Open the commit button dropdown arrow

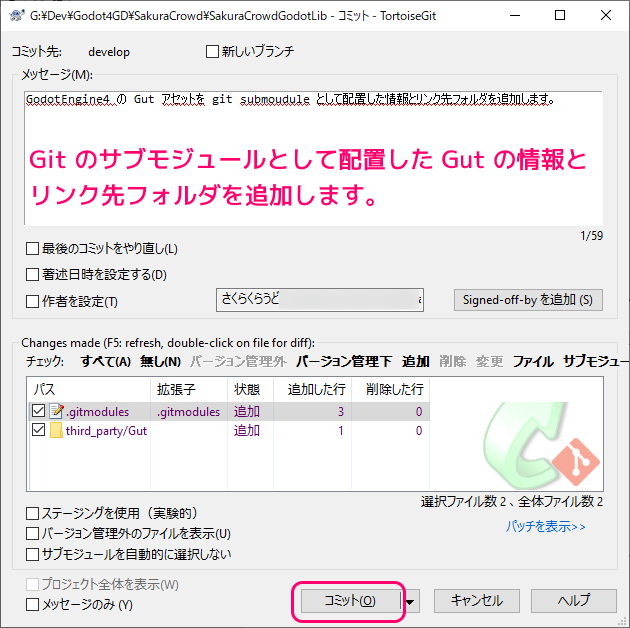(410, 601)
